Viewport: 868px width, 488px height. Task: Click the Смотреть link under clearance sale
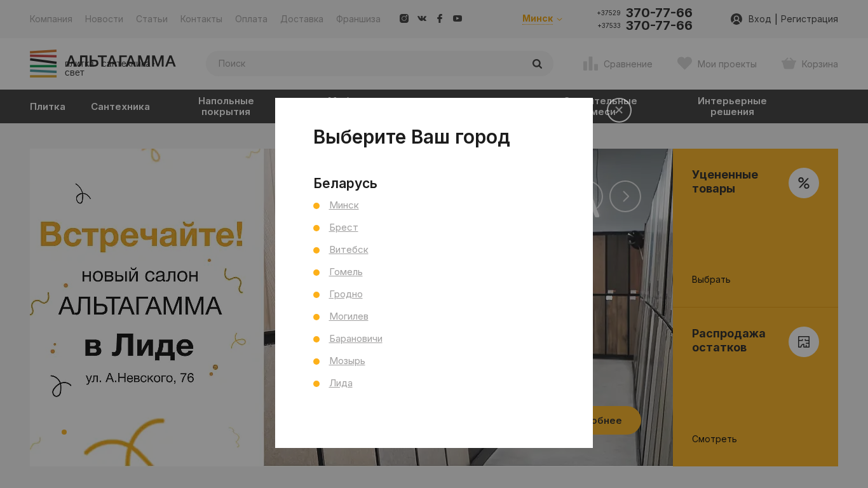pyautogui.click(x=714, y=439)
